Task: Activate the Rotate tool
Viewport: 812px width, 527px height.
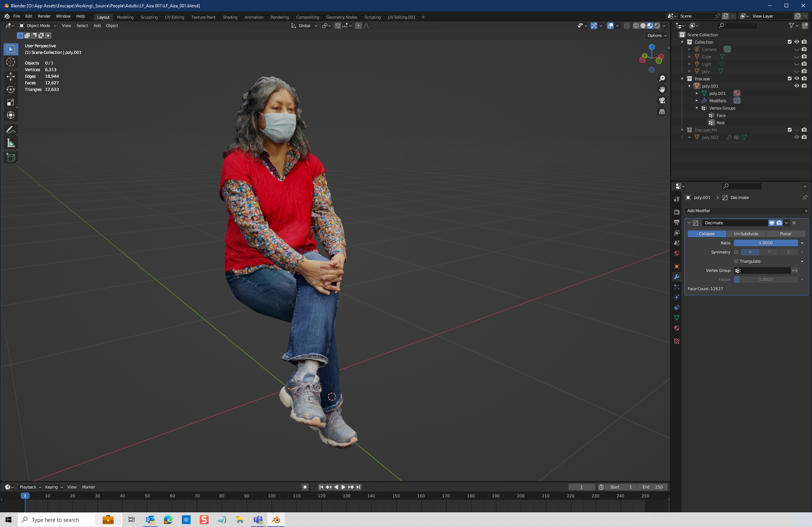Action: (x=11, y=89)
